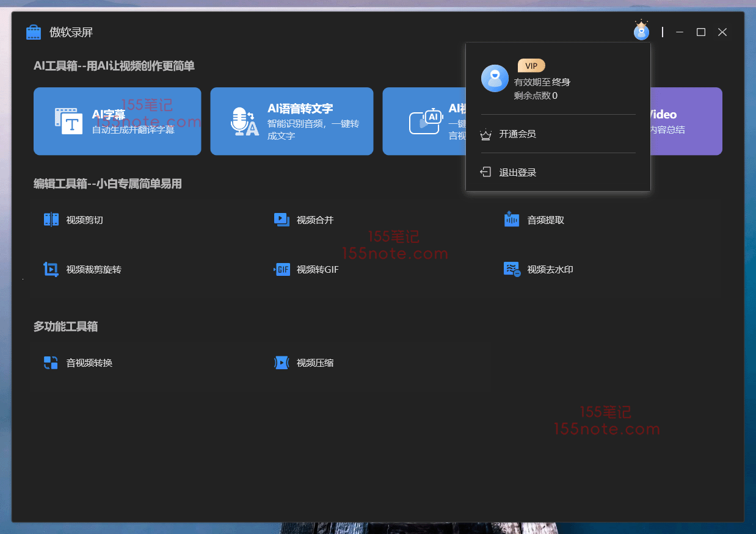This screenshot has height=534, width=756.
Task: Open the AI字幕 subtitle card
Action: 117,121
